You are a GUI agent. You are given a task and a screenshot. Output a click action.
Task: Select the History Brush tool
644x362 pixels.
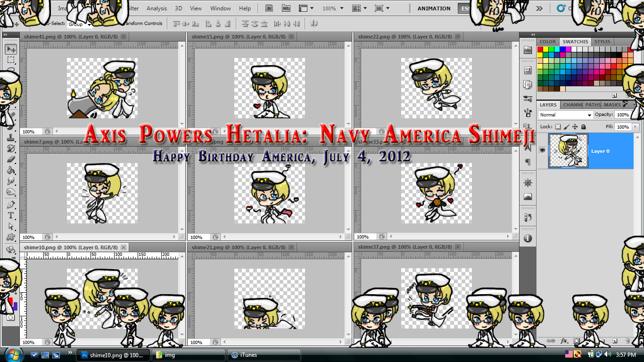click(11, 148)
